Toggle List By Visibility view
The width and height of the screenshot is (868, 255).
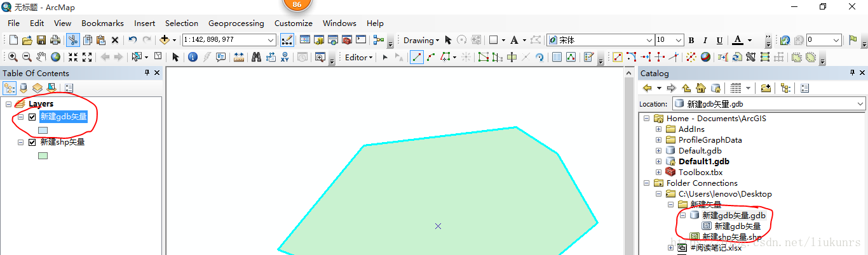37,88
